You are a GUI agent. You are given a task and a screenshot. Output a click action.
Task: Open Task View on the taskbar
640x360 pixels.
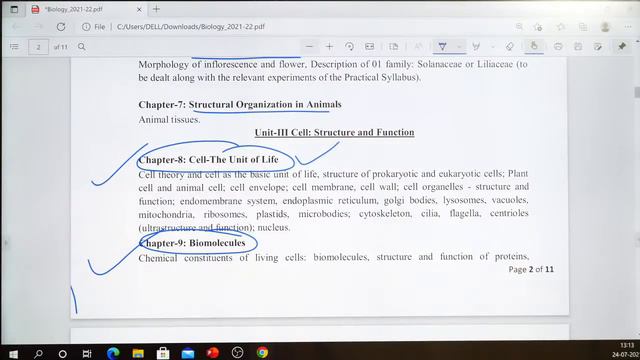pos(87,353)
